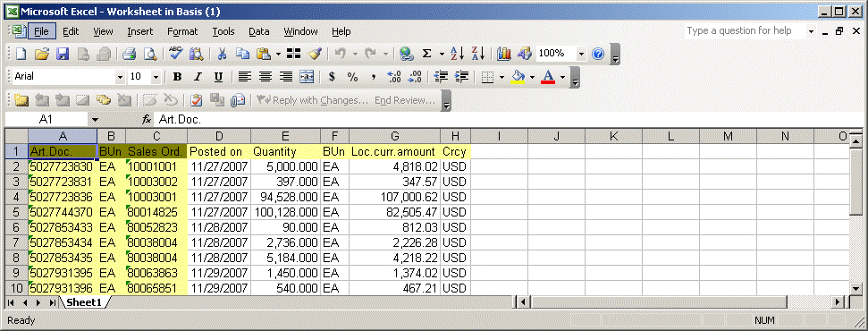This screenshot has width=868, height=331.
Task: Expand the 100% zoom dropdown
Action: pos(581,54)
